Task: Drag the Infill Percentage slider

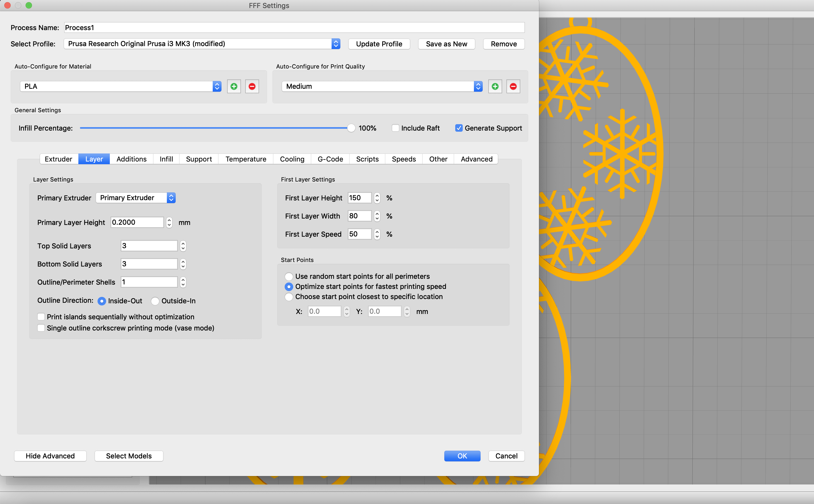Action: [x=349, y=128]
